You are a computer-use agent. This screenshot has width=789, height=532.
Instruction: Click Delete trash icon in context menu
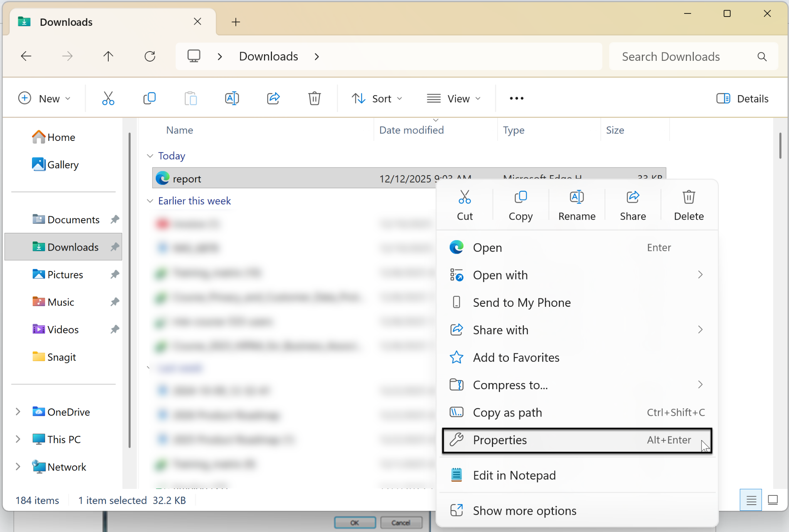point(688,197)
